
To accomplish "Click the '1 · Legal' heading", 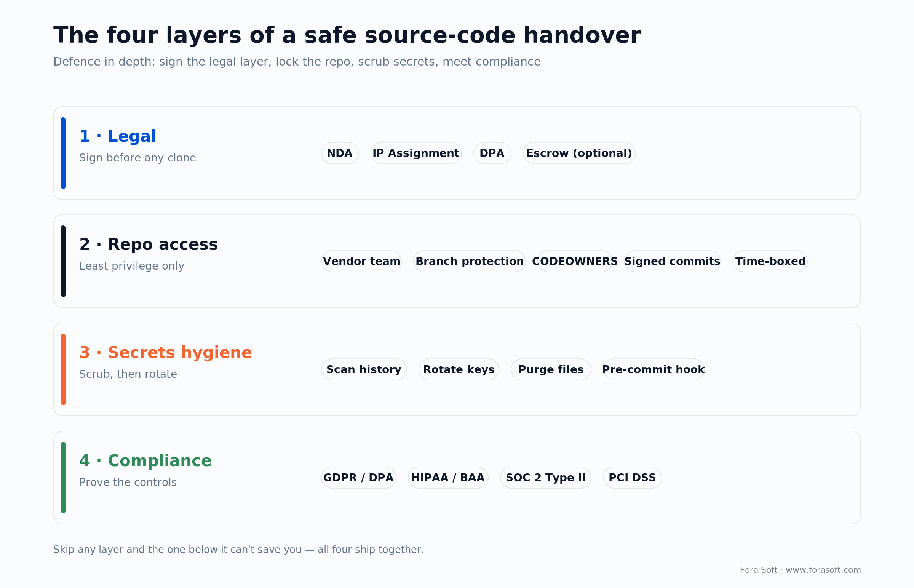I will pyautogui.click(x=118, y=136).
